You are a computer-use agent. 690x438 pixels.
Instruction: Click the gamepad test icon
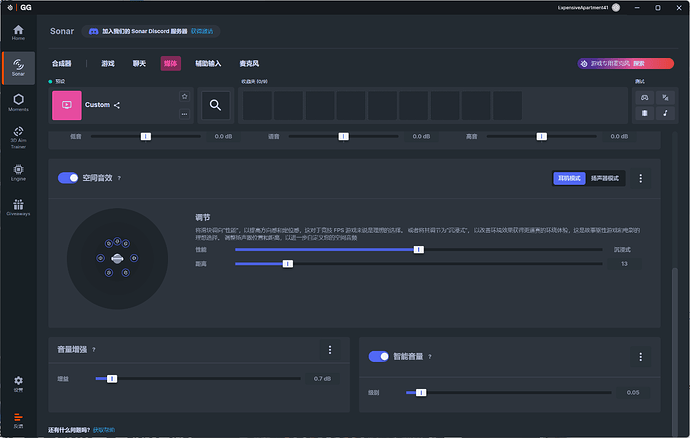pos(645,97)
